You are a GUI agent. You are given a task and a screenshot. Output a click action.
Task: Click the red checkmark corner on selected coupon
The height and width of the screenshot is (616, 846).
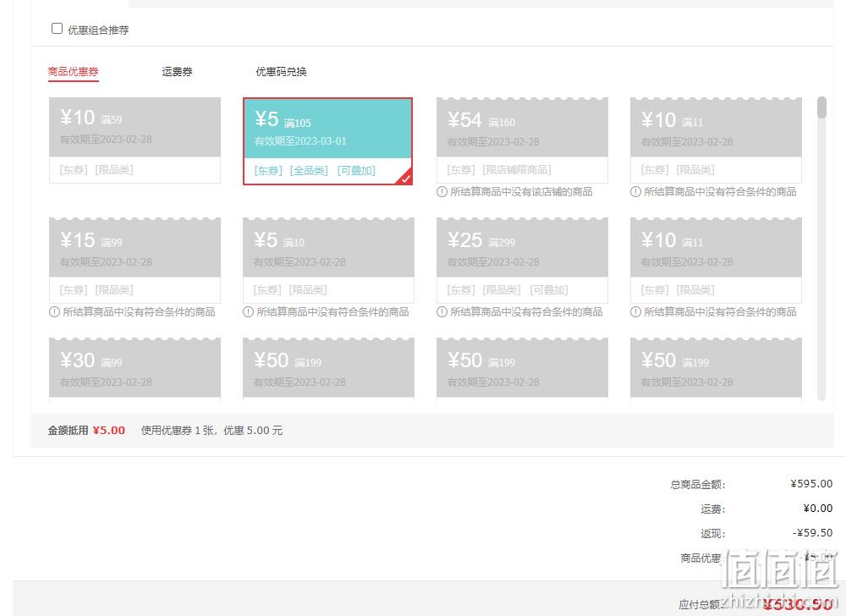(x=405, y=178)
